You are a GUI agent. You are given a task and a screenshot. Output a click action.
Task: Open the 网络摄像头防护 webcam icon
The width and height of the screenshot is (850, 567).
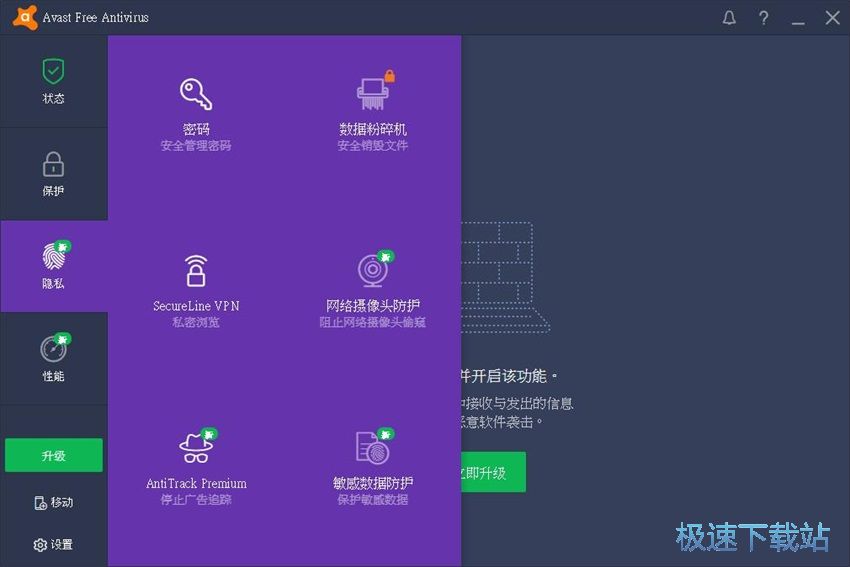coord(374,269)
